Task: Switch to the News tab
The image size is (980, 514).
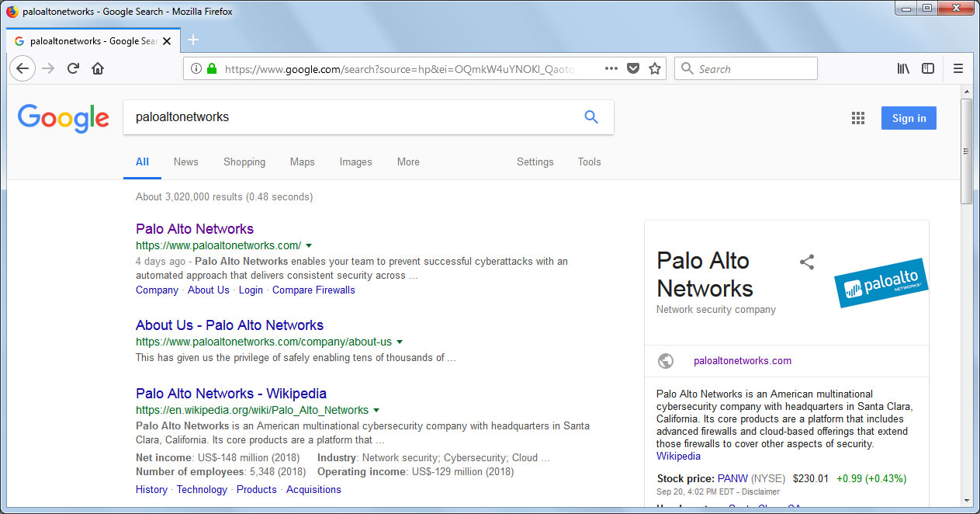Action: pyautogui.click(x=186, y=161)
